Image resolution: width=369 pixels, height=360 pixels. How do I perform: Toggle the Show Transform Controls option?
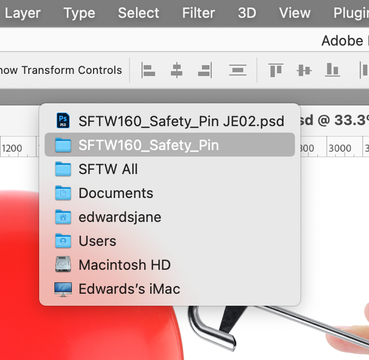point(61,70)
